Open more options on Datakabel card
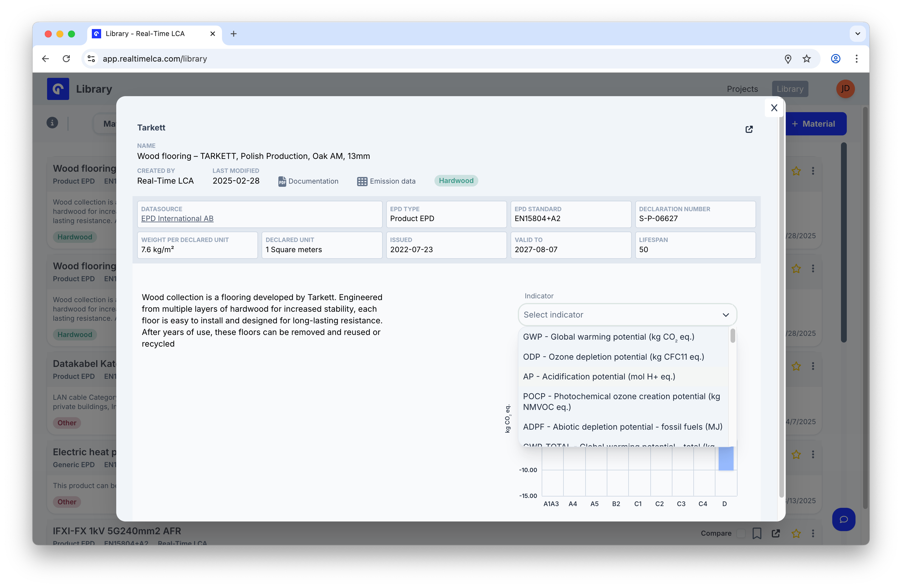This screenshot has height=588, width=902. tap(813, 366)
